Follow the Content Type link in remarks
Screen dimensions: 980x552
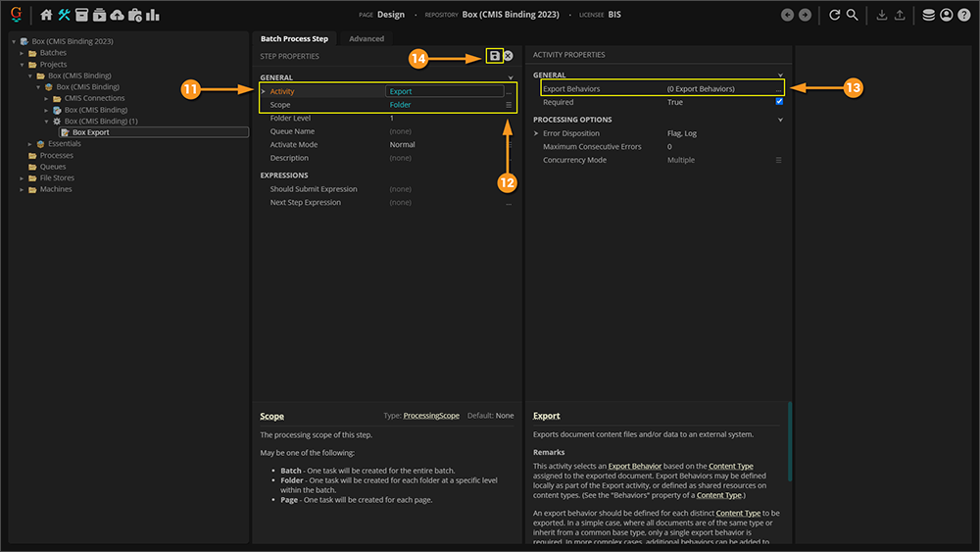coord(730,466)
